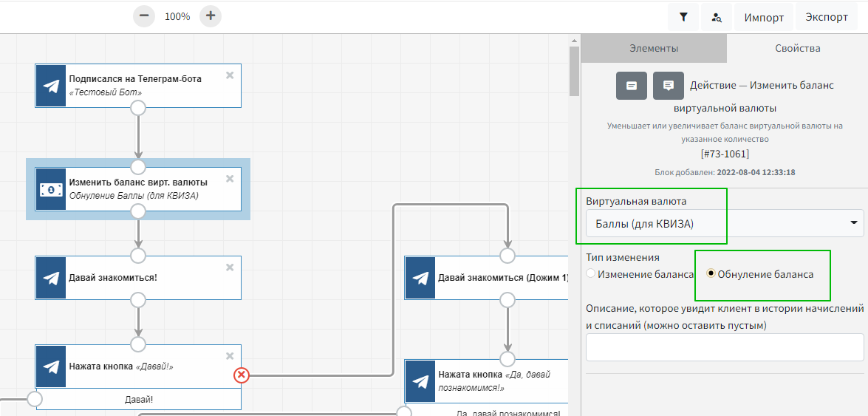868x416 pixels.
Task: Switch to the 'Свойства' tab
Action: (x=797, y=49)
